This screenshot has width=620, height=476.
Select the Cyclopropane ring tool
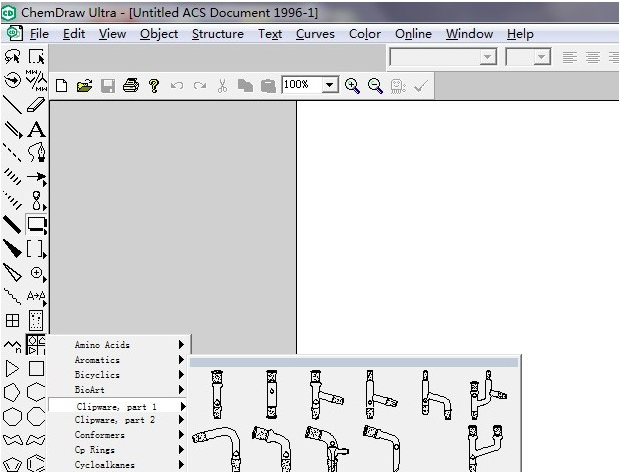(x=13, y=369)
